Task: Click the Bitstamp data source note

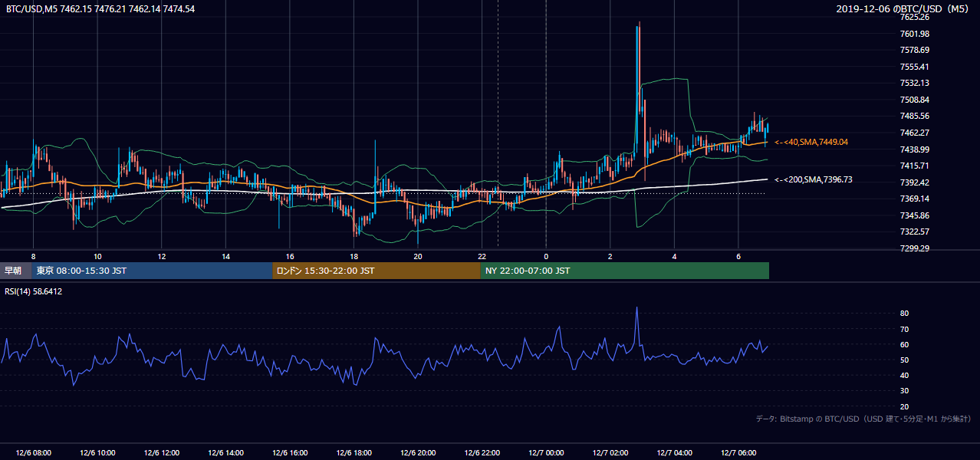Action: click(x=864, y=419)
